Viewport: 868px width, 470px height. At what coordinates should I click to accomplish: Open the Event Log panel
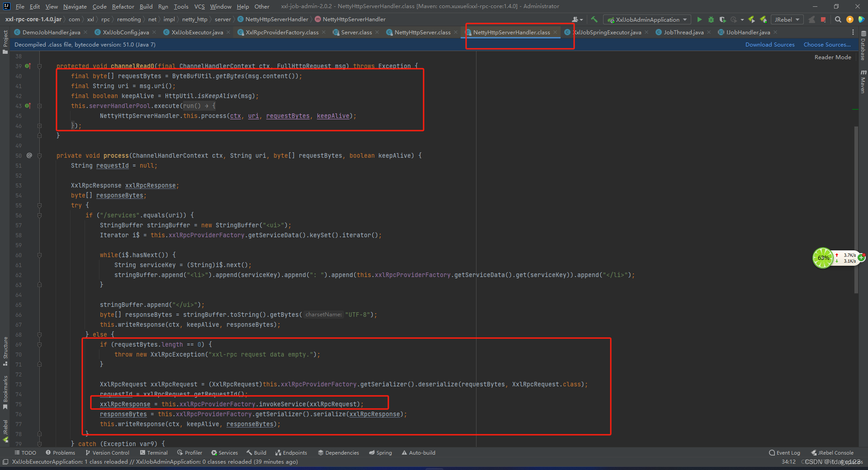tap(784, 453)
